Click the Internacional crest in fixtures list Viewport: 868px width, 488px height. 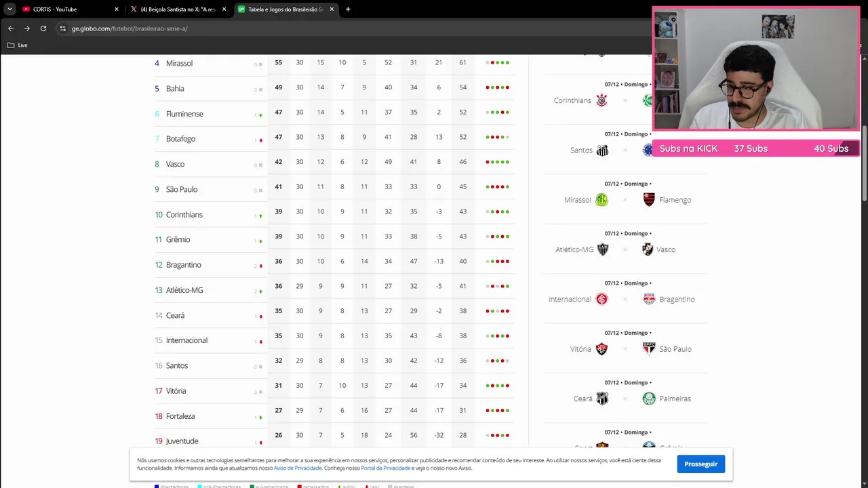pyautogui.click(x=601, y=299)
